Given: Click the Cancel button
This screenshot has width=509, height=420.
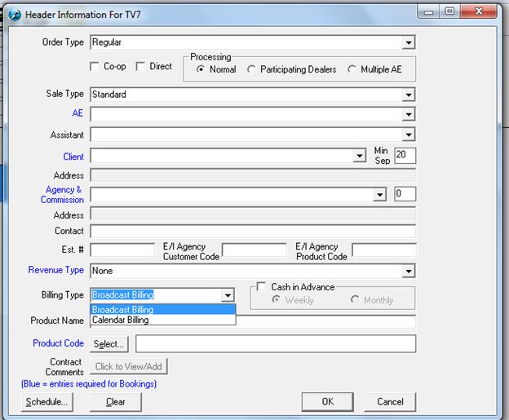Looking at the screenshot, I should click(x=390, y=402).
